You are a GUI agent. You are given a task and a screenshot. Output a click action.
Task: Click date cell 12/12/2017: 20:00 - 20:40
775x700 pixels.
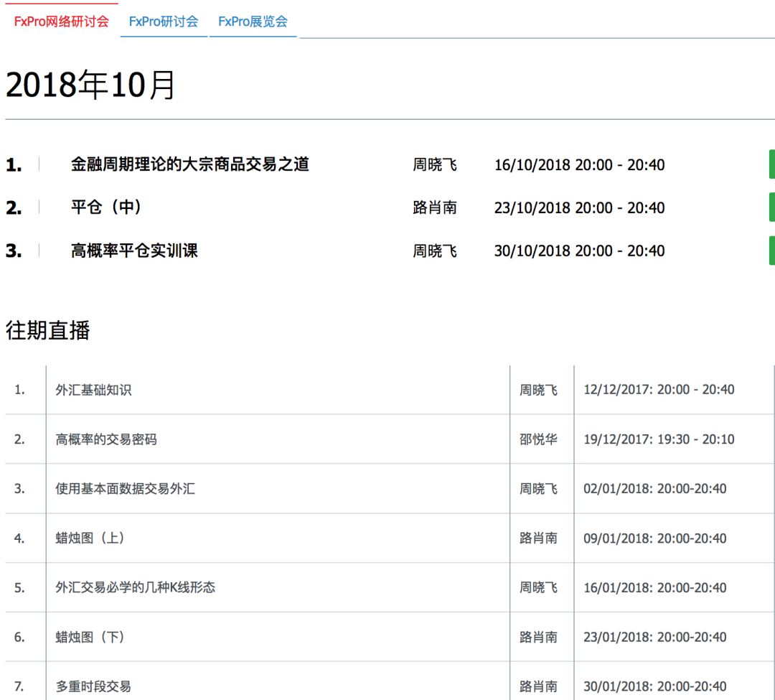point(659,390)
